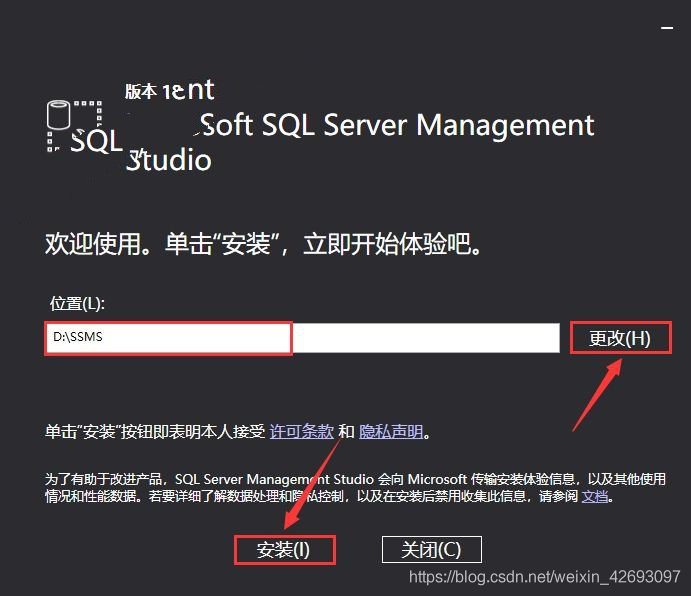Click the 关闭(C) close button
This screenshot has width=691, height=596.
[431, 549]
